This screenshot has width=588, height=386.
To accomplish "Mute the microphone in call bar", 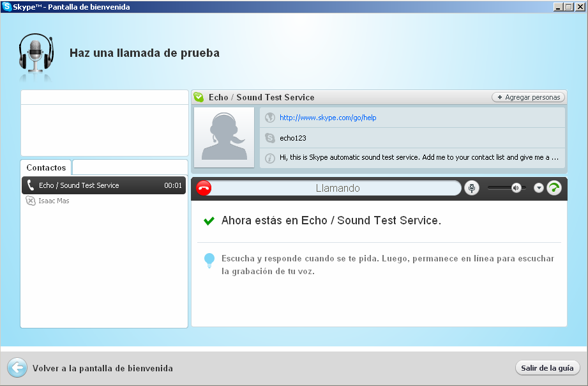I will point(472,188).
